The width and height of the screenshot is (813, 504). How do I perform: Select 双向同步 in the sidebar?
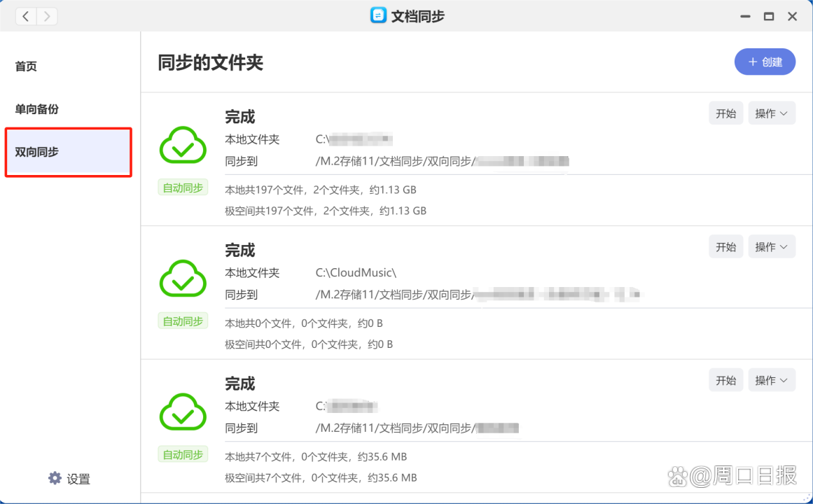[x=36, y=152]
